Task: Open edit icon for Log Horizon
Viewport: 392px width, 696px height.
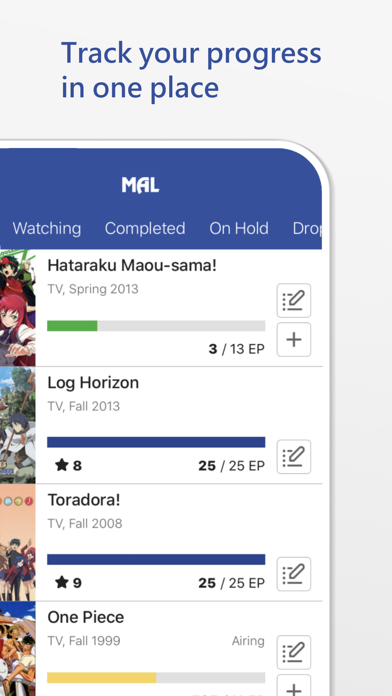Action: (293, 457)
